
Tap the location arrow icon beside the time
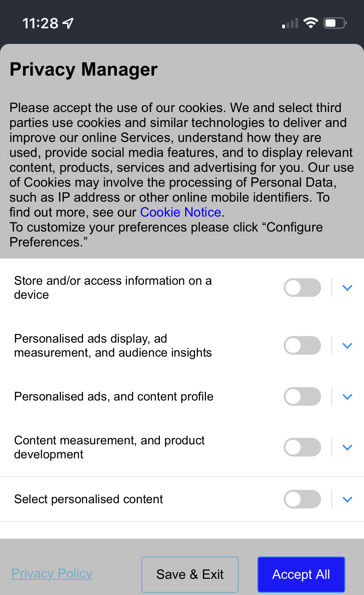(x=68, y=23)
